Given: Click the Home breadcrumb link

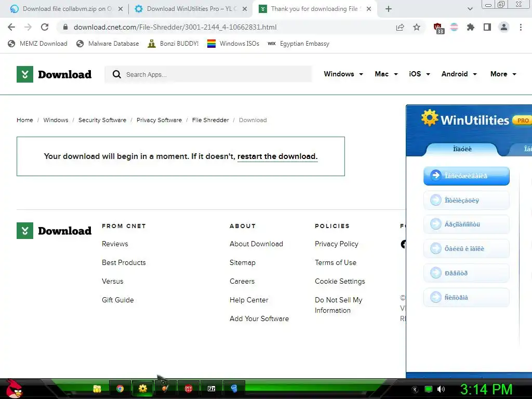Looking at the screenshot, I should tap(25, 120).
